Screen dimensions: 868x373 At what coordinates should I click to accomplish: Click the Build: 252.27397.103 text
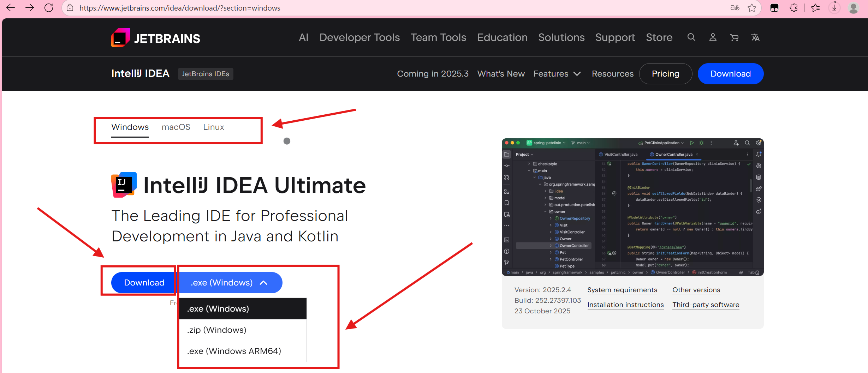tap(548, 300)
